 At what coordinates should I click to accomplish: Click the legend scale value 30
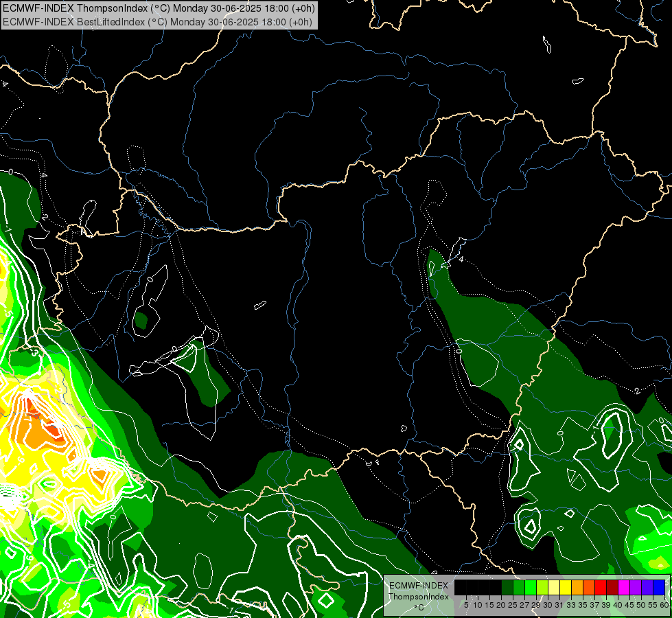tap(548, 605)
